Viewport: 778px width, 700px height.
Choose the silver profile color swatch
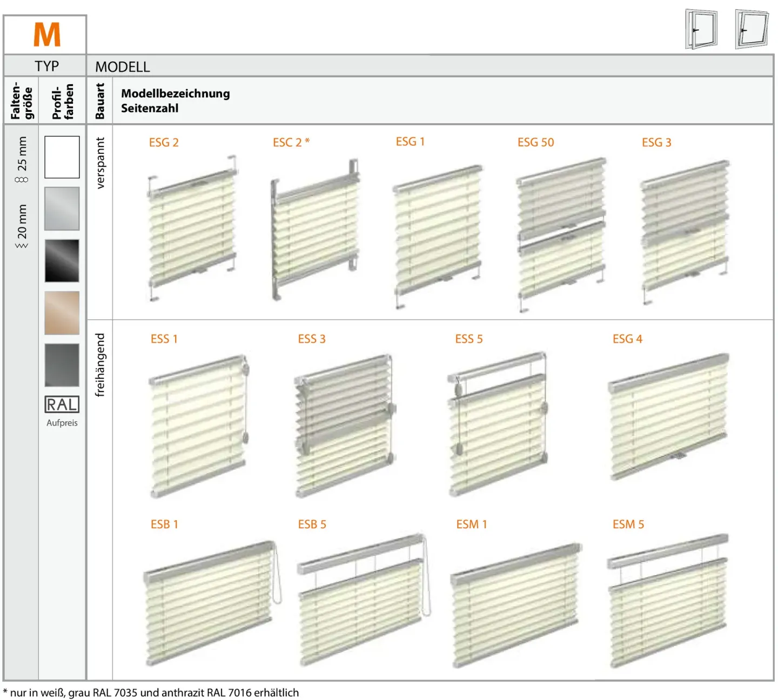pyautogui.click(x=62, y=209)
